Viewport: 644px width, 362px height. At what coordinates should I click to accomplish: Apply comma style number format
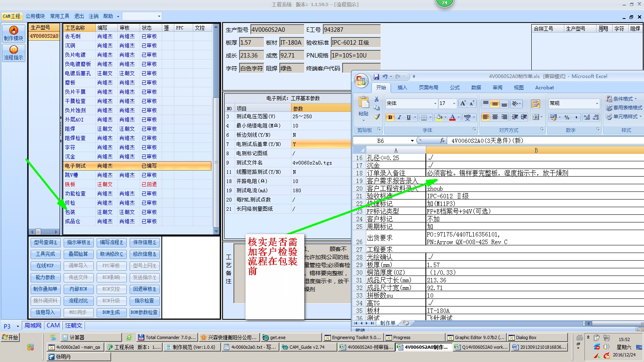coord(576,117)
